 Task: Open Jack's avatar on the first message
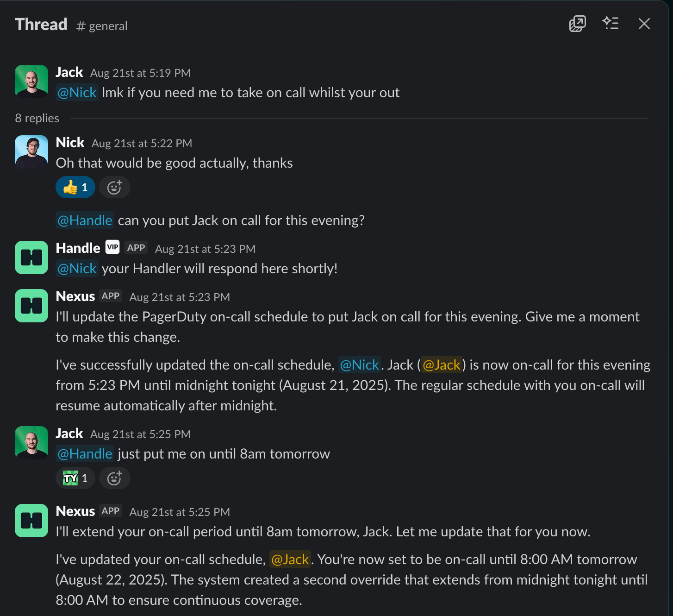click(x=31, y=82)
